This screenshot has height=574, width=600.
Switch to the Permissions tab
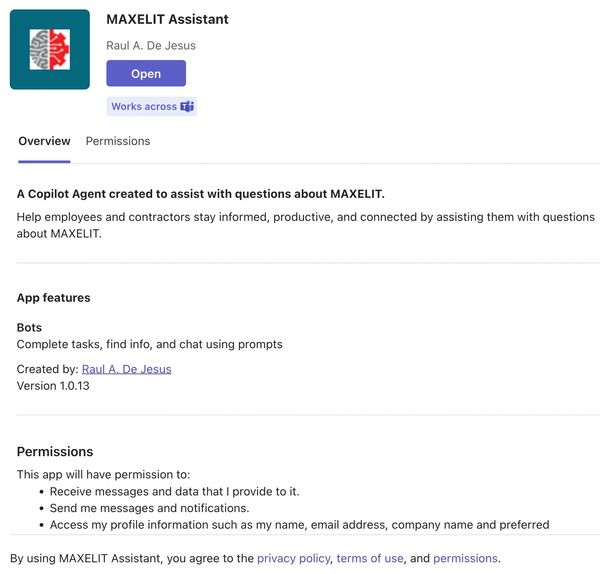[118, 142]
